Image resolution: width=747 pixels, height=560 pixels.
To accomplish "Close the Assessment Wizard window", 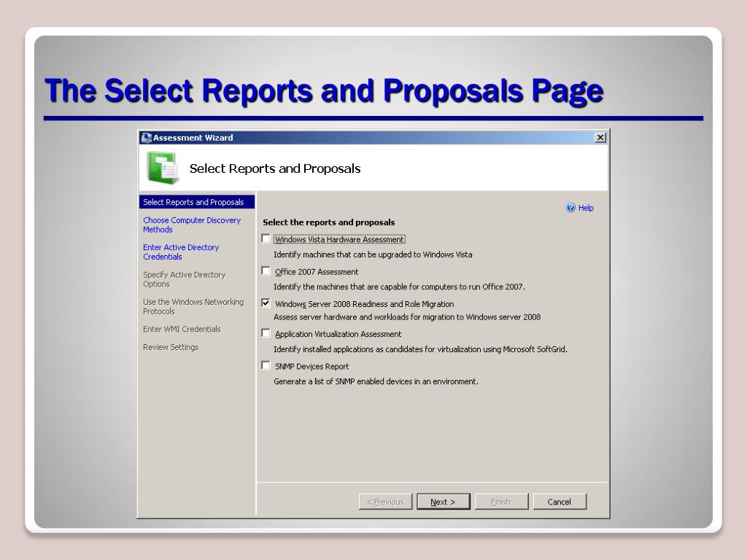I will (x=600, y=138).
